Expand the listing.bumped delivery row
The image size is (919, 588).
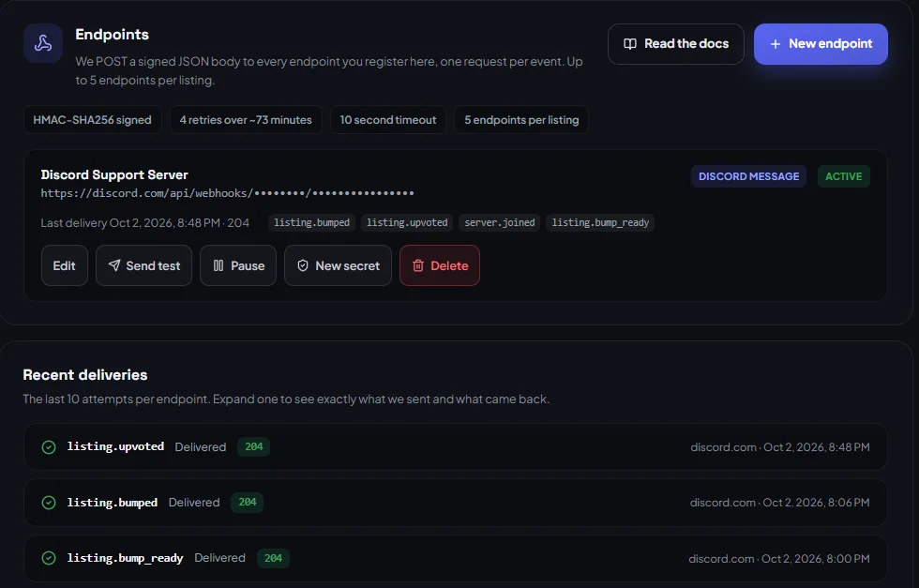pyautogui.click(x=456, y=503)
